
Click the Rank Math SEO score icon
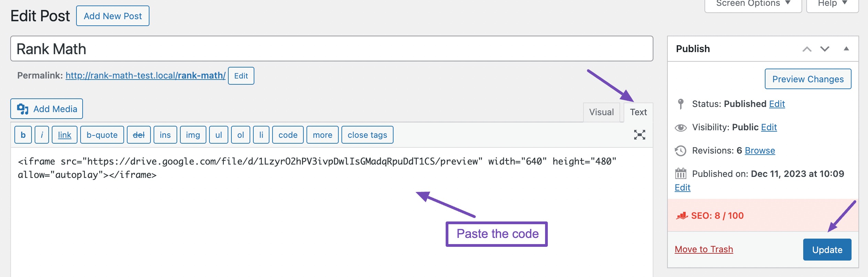682,216
